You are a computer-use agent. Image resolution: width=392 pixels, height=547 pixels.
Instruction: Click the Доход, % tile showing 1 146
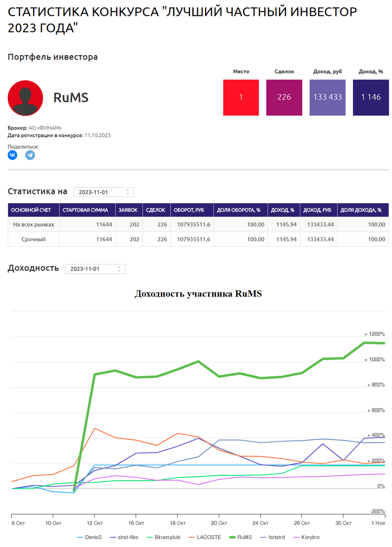(x=371, y=98)
